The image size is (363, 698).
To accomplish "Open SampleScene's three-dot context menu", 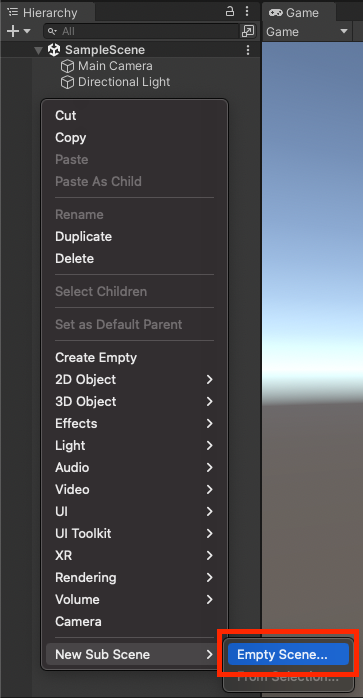I will pos(248,50).
